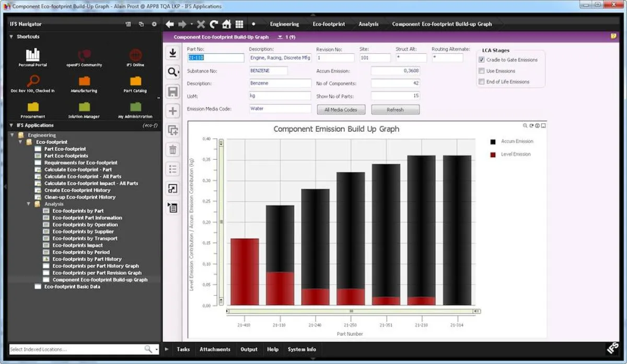
Task: Select the Duplicate record icon
Action: pyautogui.click(x=172, y=130)
